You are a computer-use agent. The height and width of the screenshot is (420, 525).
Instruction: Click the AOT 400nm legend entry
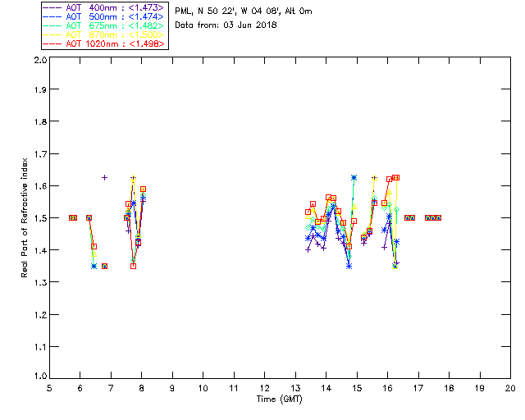(103, 7)
